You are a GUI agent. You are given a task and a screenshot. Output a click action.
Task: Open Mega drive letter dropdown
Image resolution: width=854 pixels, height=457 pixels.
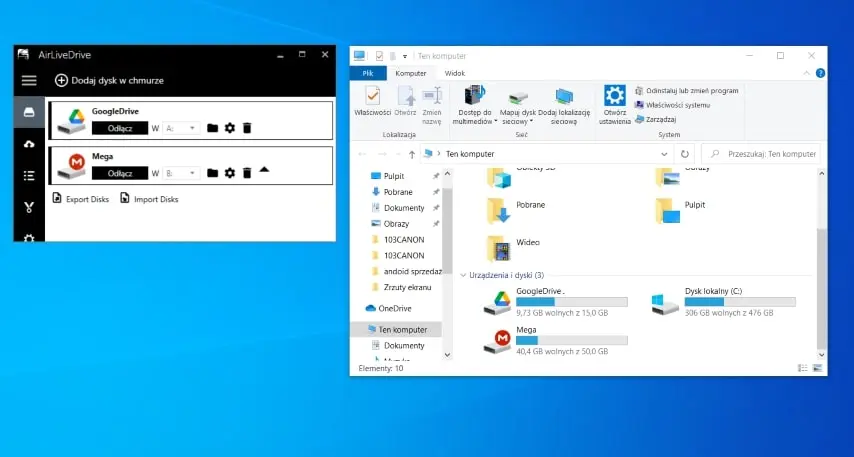tap(192, 173)
